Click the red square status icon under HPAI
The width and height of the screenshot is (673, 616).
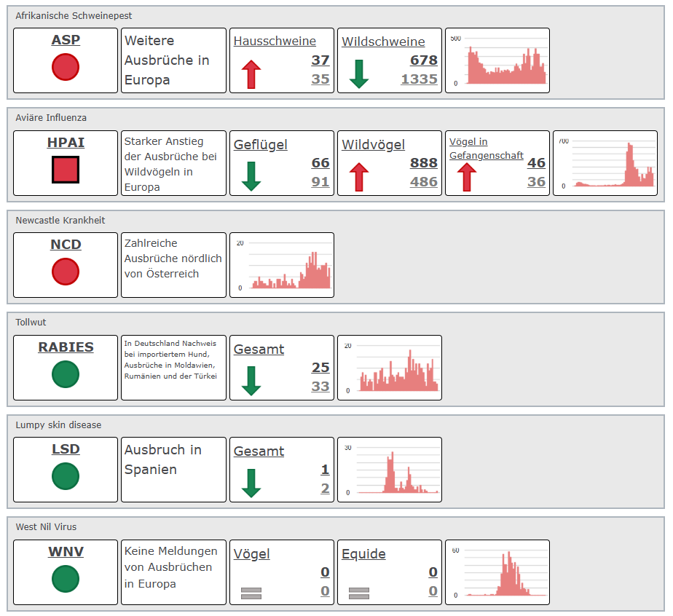[x=66, y=170]
